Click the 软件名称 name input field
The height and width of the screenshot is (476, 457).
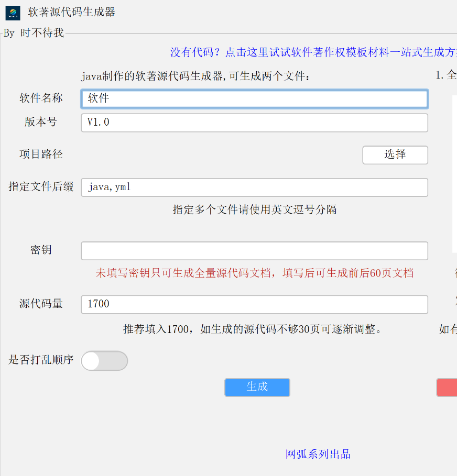click(254, 98)
